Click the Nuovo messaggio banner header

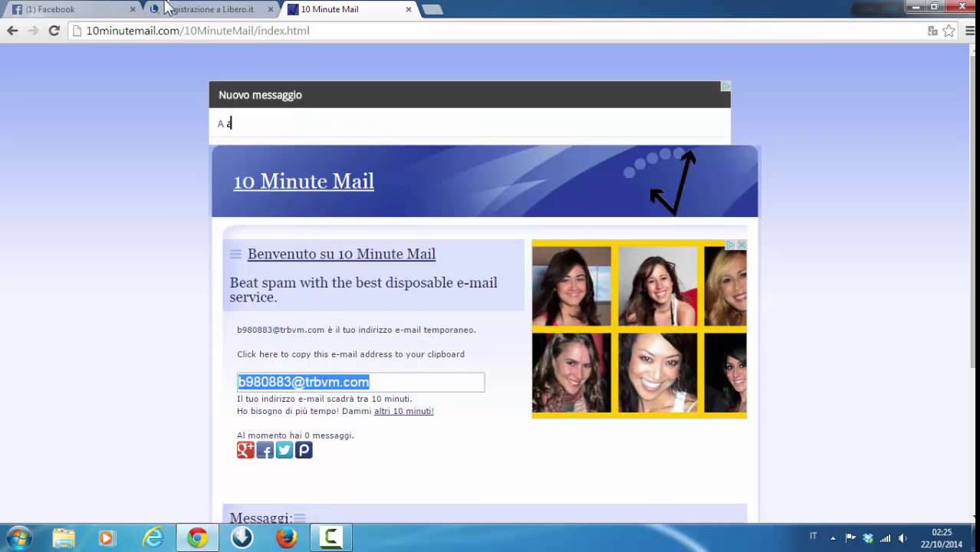click(469, 94)
